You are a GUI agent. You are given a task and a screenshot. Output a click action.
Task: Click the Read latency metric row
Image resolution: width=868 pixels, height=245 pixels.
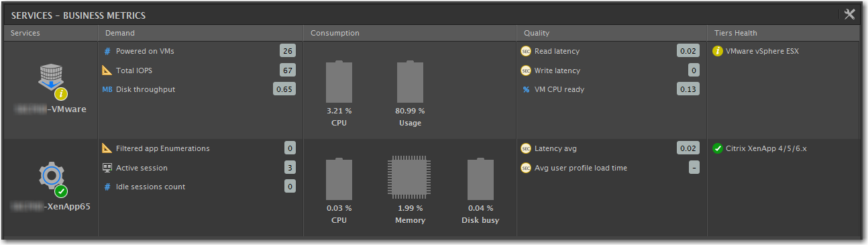610,51
